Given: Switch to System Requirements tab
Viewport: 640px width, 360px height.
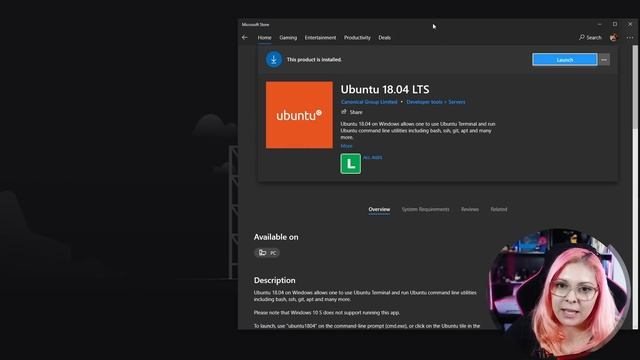Looking at the screenshot, I should [x=425, y=209].
